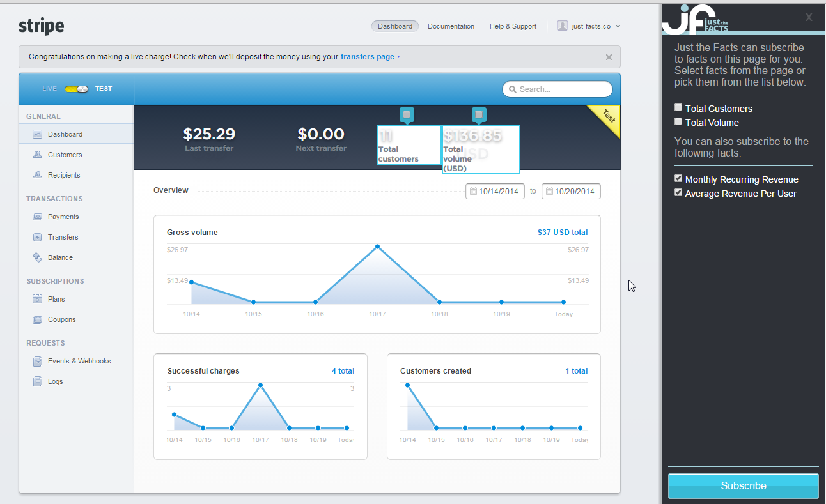Click the Coupons icon in sidebar
The width and height of the screenshot is (826, 504).
[x=37, y=319]
